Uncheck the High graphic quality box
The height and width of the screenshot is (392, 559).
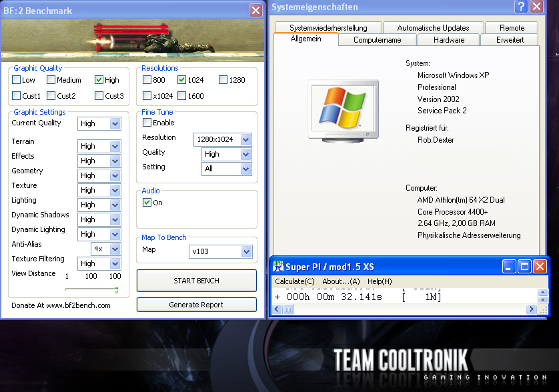(99, 80)
